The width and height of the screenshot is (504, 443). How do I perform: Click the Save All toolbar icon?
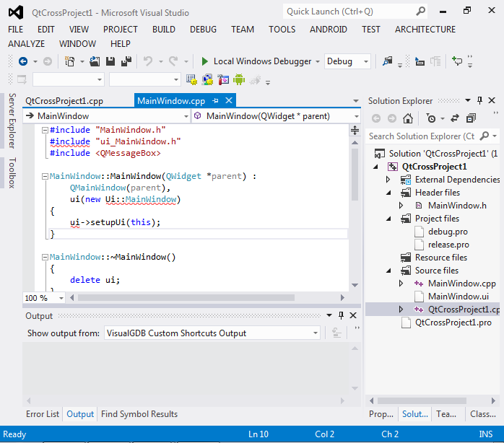(126, 61)
